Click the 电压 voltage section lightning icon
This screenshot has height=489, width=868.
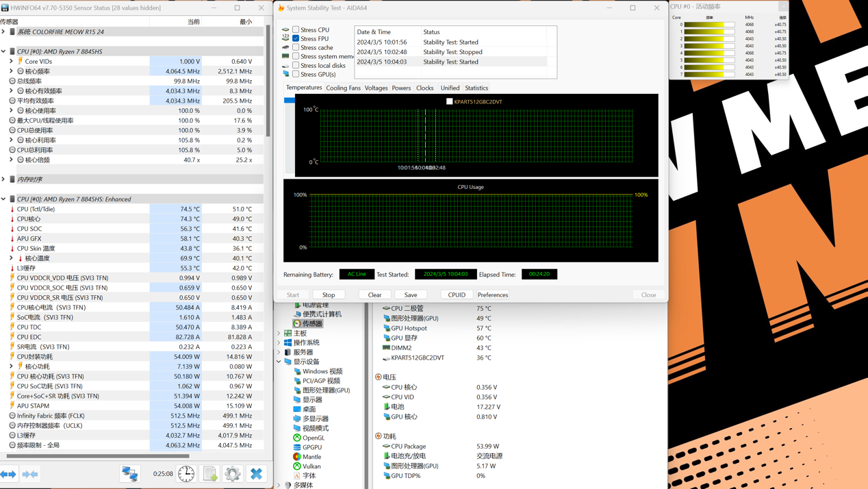pos(379,377)
